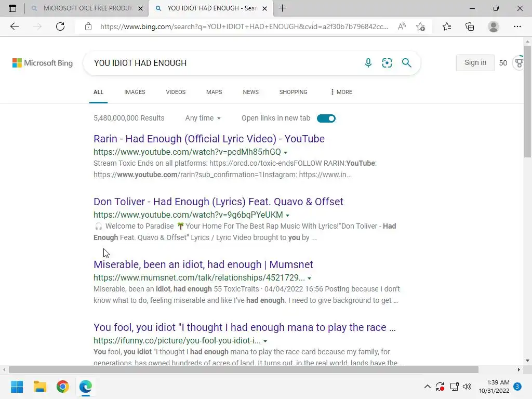Open Edge Settings and more menu

(x=517, y=26)
